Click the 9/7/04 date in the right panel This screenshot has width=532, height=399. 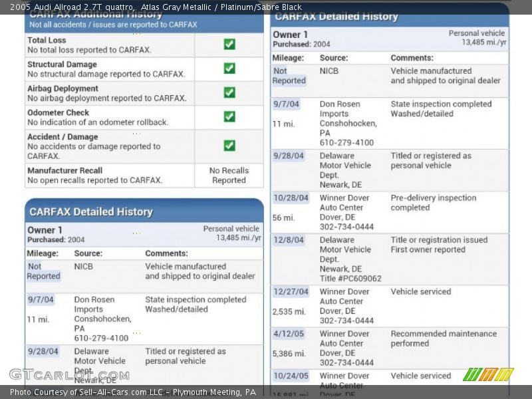[x=286, y=104]
